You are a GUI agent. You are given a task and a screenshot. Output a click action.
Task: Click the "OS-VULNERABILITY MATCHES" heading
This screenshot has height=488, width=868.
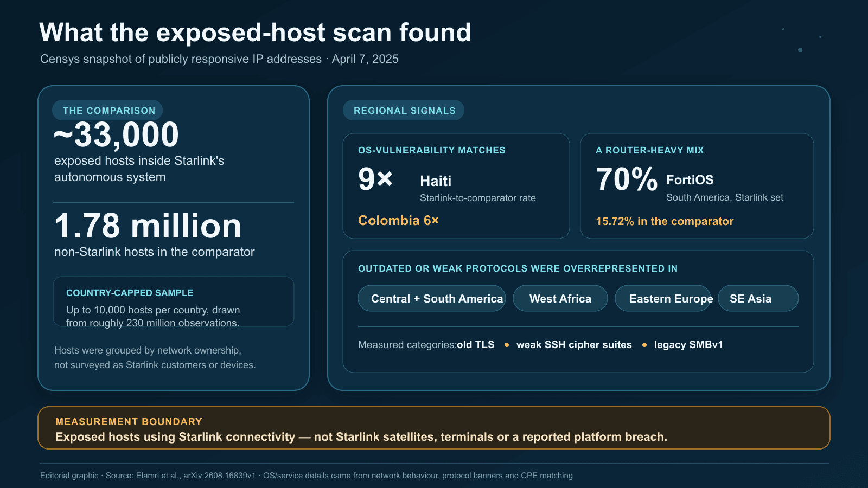[431, 150]
